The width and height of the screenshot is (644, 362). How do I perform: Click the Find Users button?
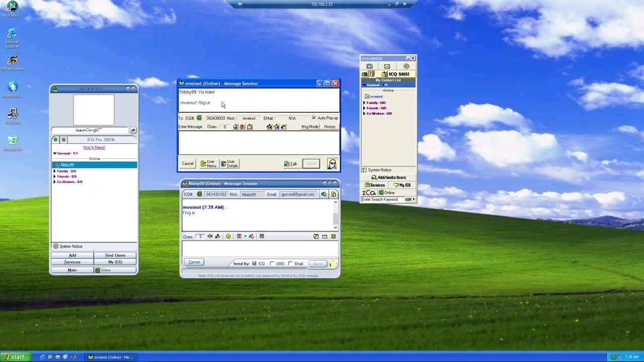[x=115, y=255]
